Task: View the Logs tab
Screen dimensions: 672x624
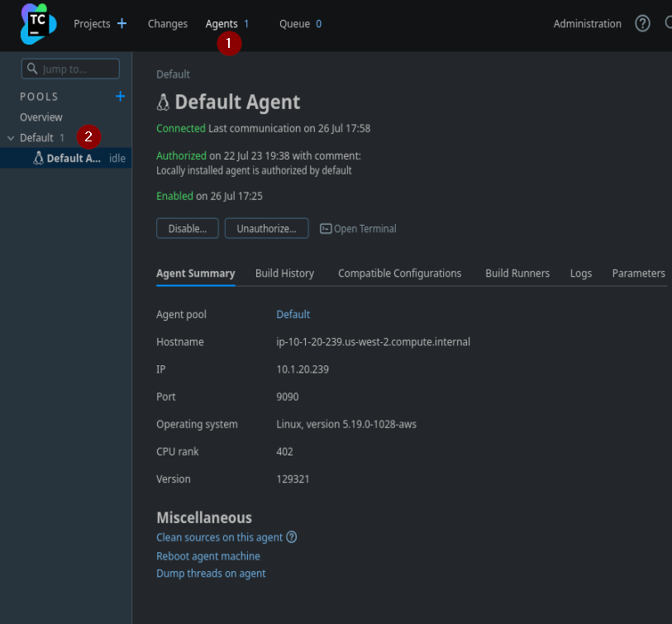Action: tap(581, 274)
